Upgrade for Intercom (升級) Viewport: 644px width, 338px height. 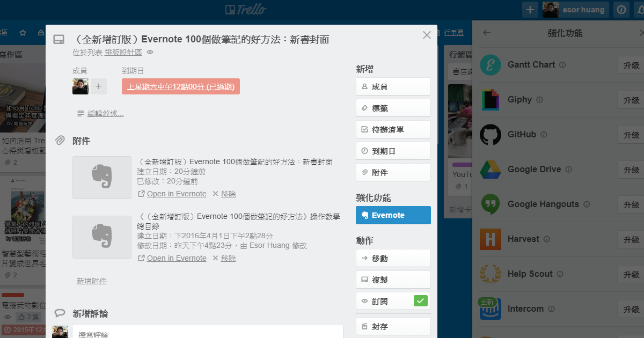point(631,309)
